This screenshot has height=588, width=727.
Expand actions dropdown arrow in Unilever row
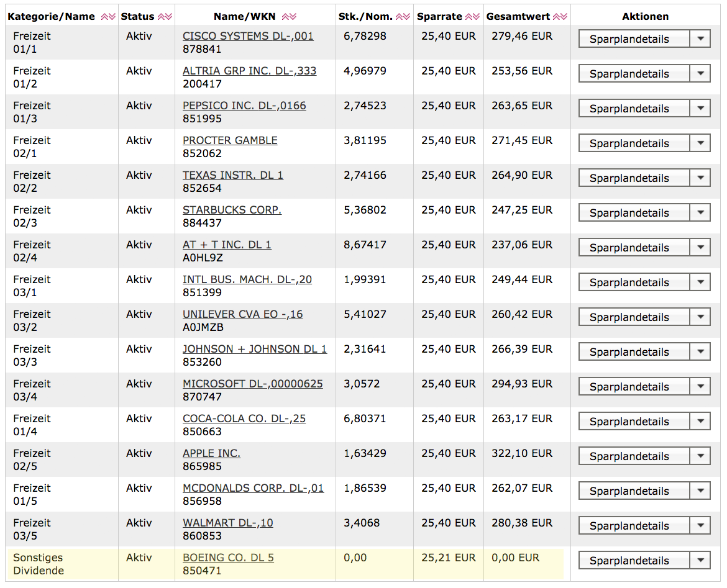[x=700, y=317]
